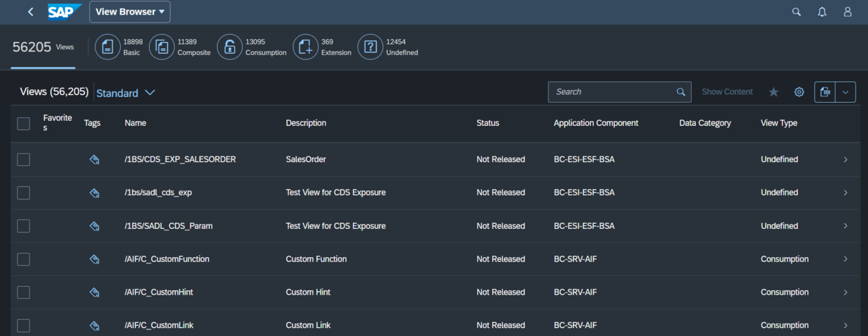Select the /1bs/sadl_cds_exp name cell
Screen dimensions: 868x336
(158, 193)
